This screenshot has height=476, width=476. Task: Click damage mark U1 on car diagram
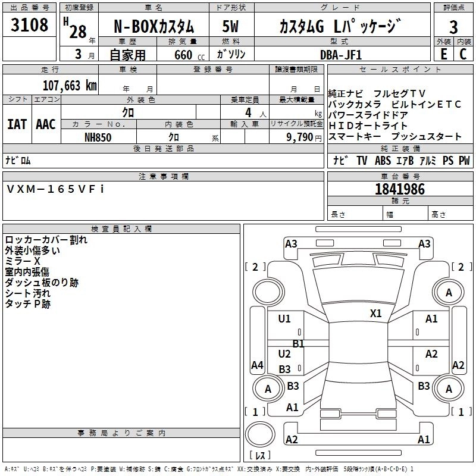[x=284, y=319]
